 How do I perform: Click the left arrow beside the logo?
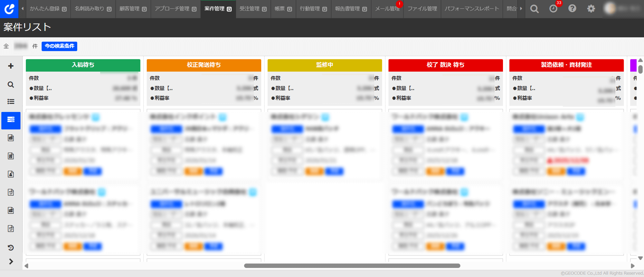click(23, 9)
